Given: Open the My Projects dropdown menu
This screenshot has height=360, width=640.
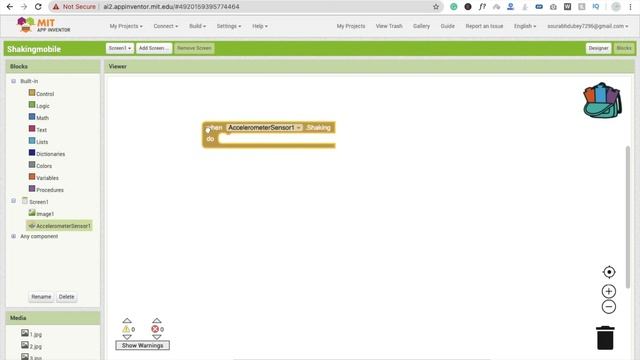Looking at the screenshot, I should pos(126,26).
